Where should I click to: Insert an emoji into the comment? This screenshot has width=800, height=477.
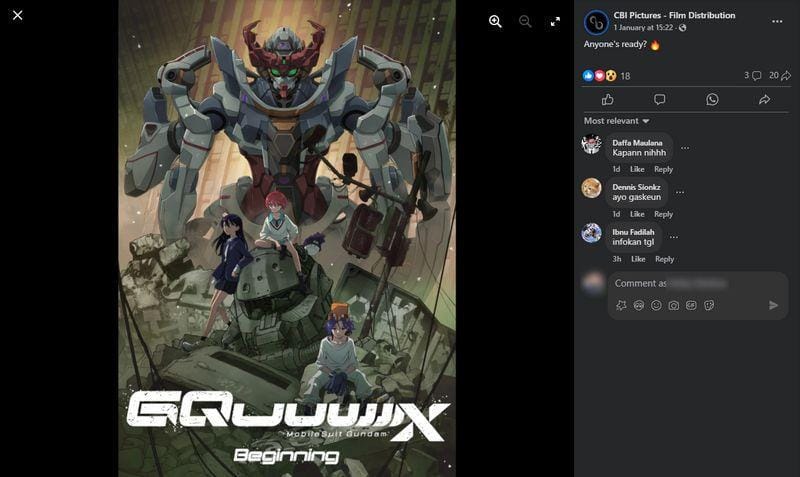(656, 305)
